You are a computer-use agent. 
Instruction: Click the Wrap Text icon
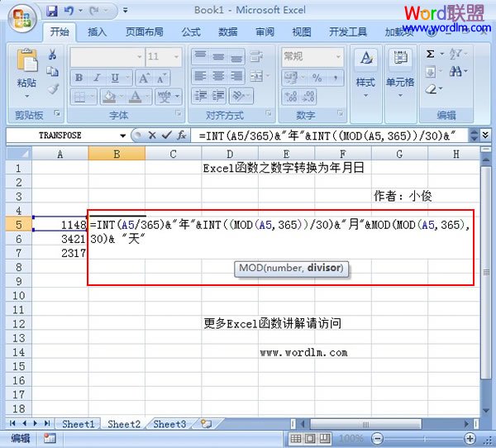click(x=255, y=56)
